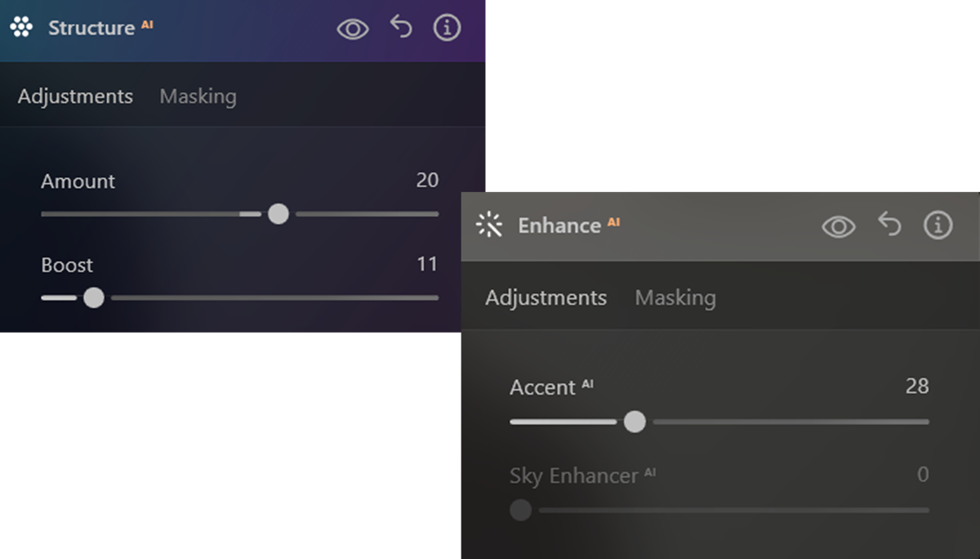
Task: Click the Enhance AI magic wand icon
Action: [x=489, y=225]
